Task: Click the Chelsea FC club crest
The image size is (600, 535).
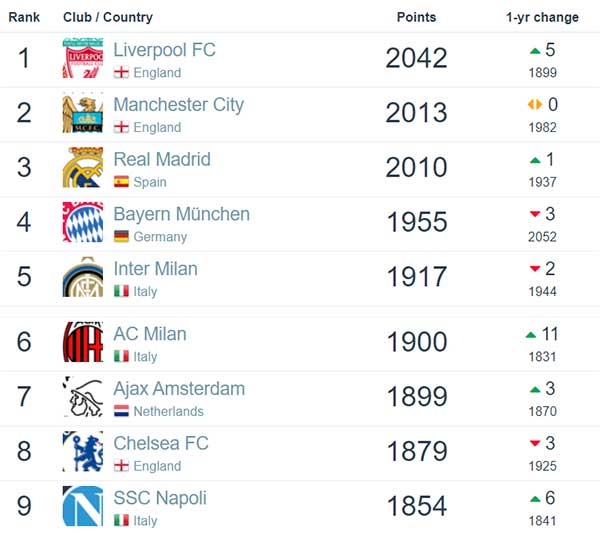Action: point(83,452)
